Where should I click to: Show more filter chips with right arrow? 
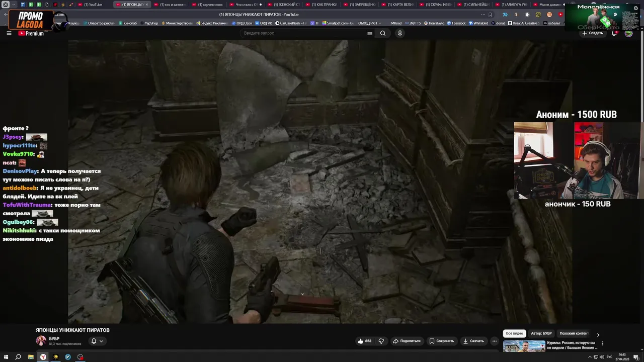coord(598,334)
